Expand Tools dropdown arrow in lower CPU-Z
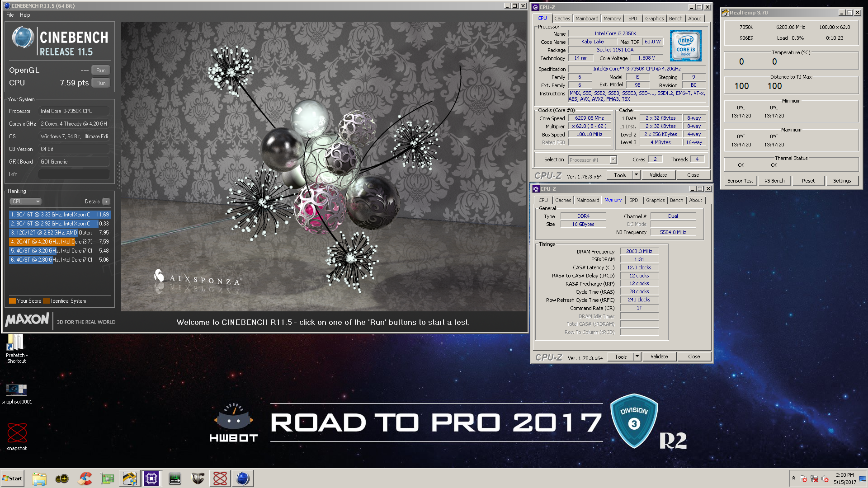Viewport: 868px width, 488px height. click(x=637, y=357)
